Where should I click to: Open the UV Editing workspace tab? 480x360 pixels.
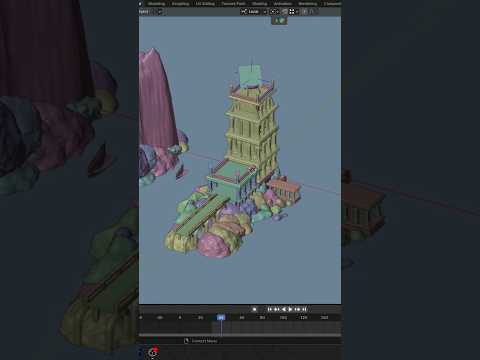pyautogui.click(x=205, y=4)
